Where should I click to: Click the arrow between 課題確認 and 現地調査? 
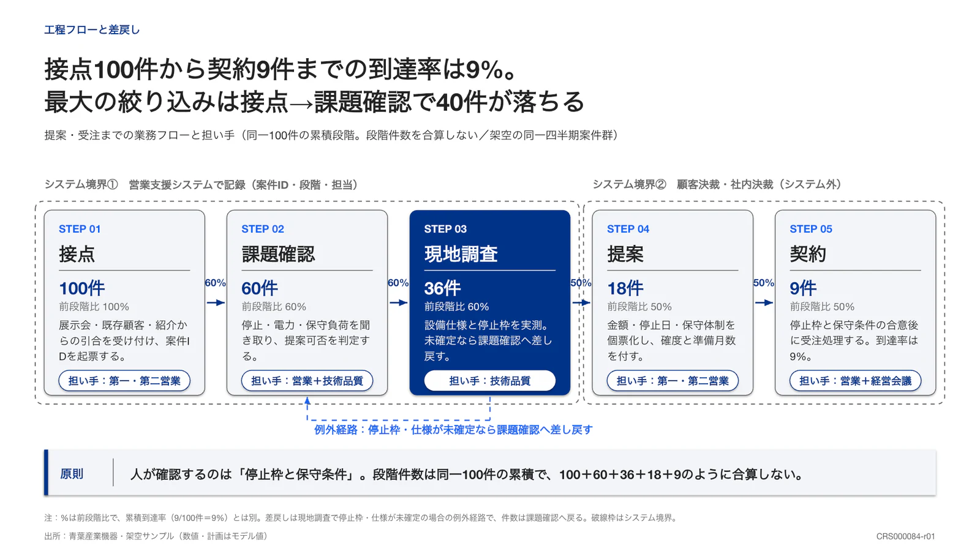(x=398, y=302)
